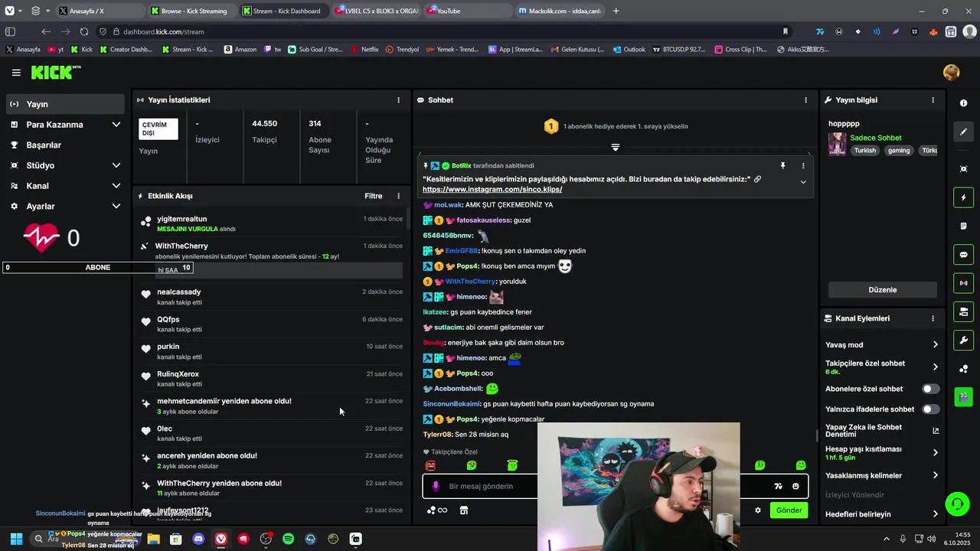Open the shop icon below message box
The image size is (980, 551).
[x=463, y=510]
